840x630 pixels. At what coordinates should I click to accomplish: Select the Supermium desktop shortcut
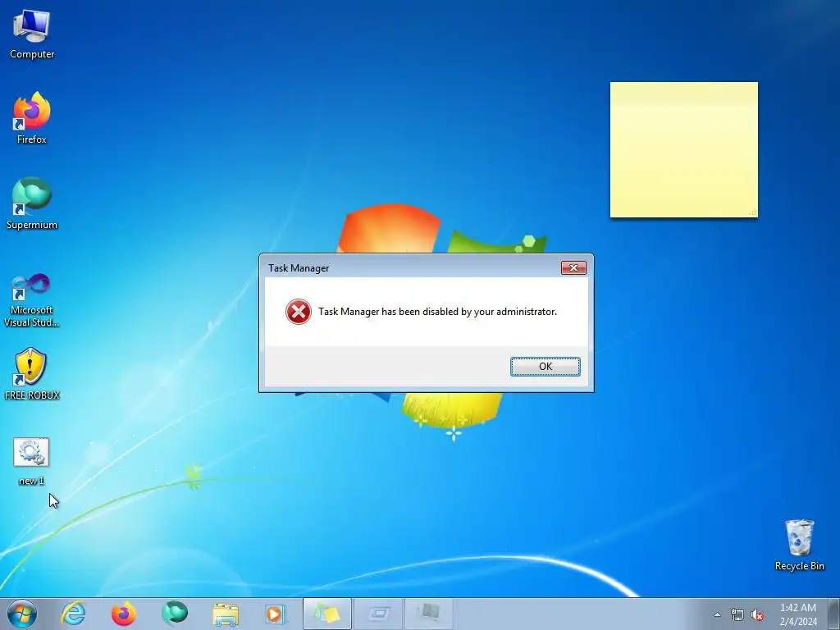pyautogui.click(x=32, y=203)
